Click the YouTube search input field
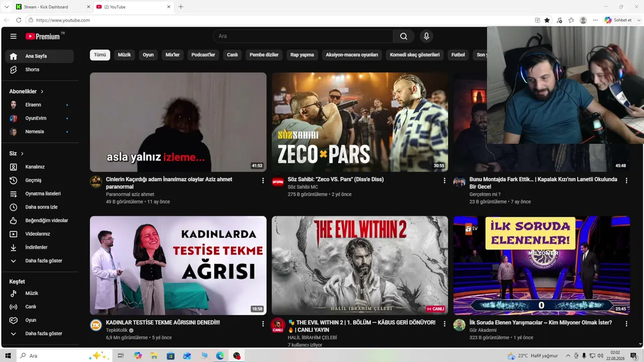This screenshot has width=644, height=362. [x=303, y=36]
